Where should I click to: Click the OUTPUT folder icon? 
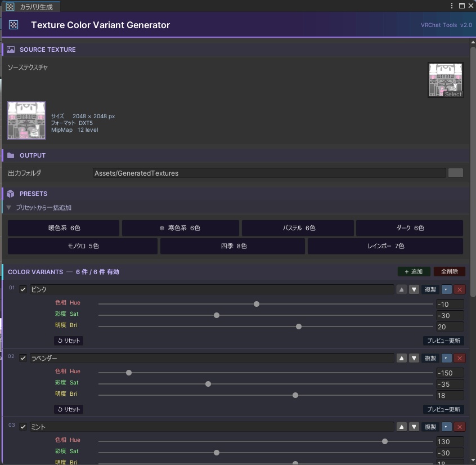(11, 155)
